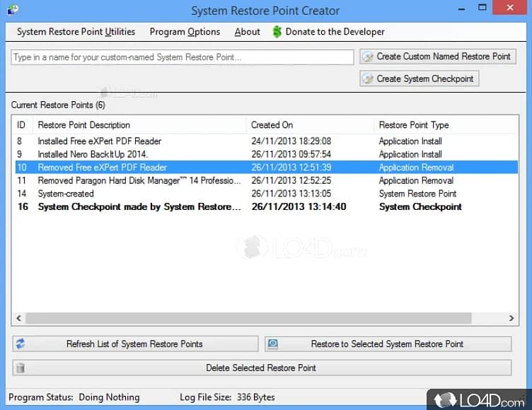Click date 26/11/2013 12:52:25
The width and height of the screenshot is (532, 410).
pos(291,180)
